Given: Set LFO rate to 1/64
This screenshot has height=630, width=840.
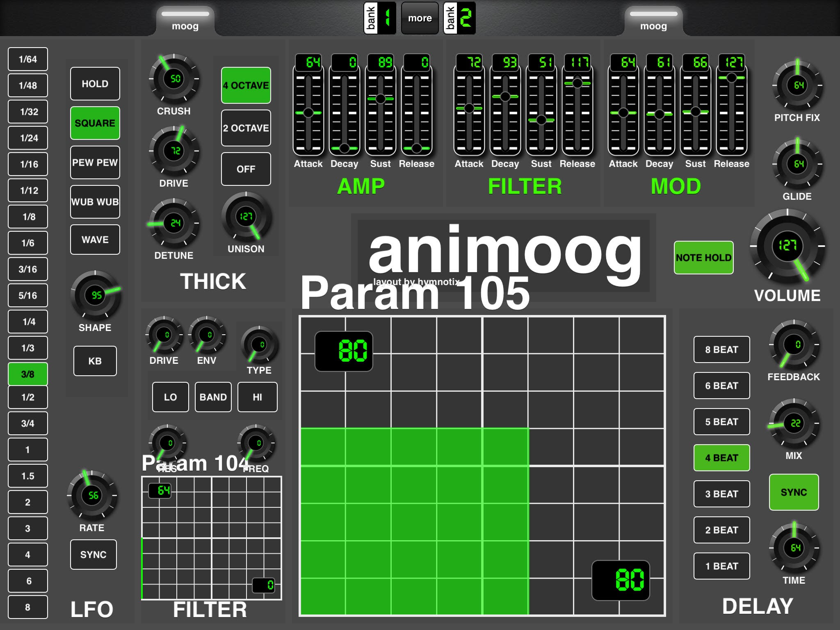Looking at the screenshot, I should click(x=28, y=59).
